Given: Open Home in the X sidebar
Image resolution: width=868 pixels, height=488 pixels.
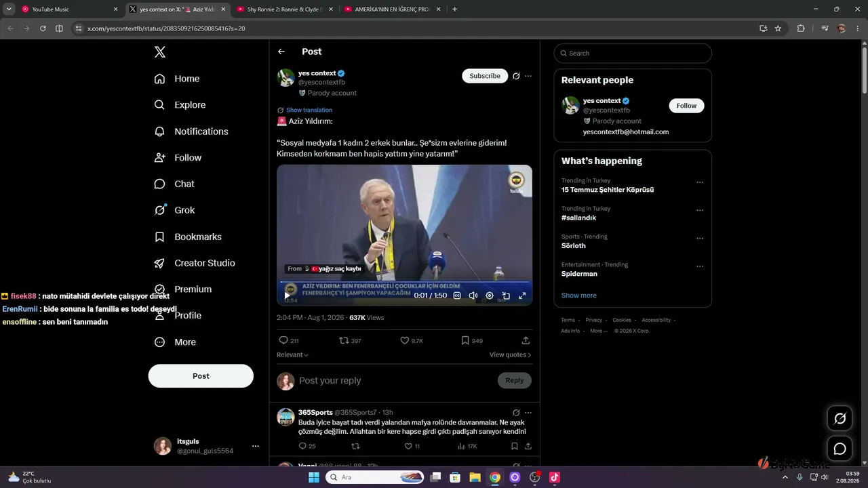Looking at the screenshot, I should tap(177, 79).
